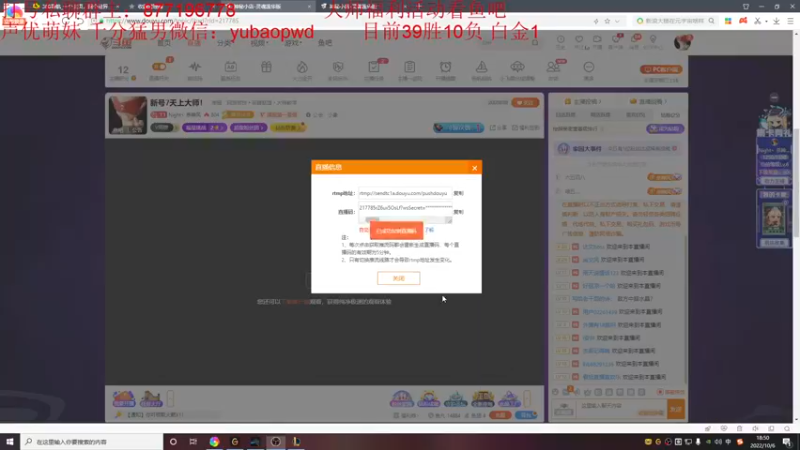The height and width of the screenshot is (450, 800).
Task: Click the orange pill button below player
Action: 501,415
